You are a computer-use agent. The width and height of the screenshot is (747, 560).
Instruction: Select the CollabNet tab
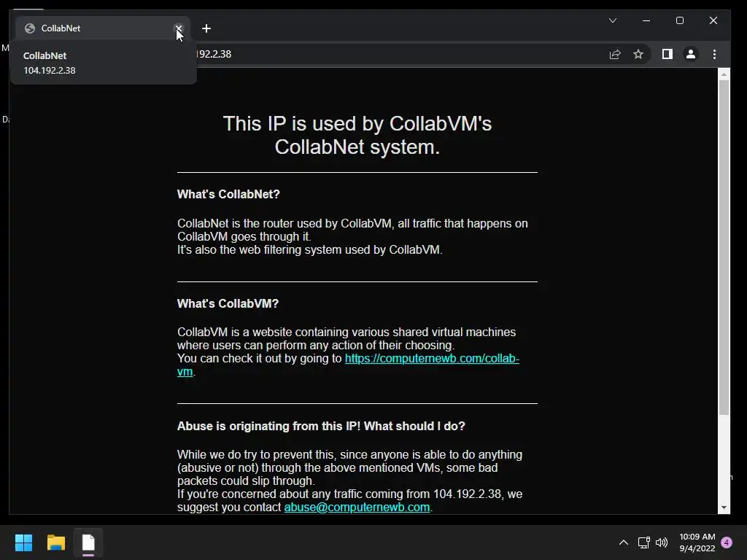pyautogui.click(x=103, y=28)
